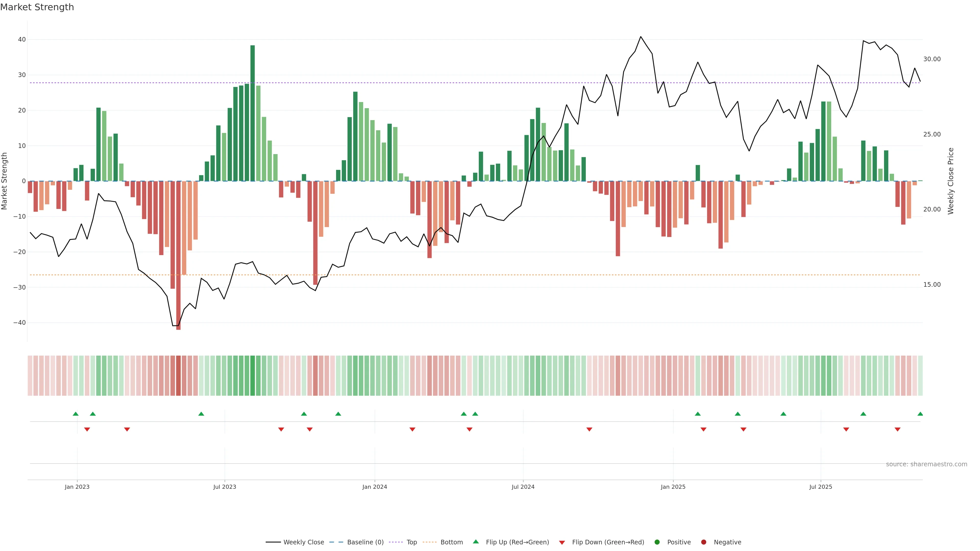Click the Jul 2024 x-axis label
980x551 pixels.
(x=523, y=487)
